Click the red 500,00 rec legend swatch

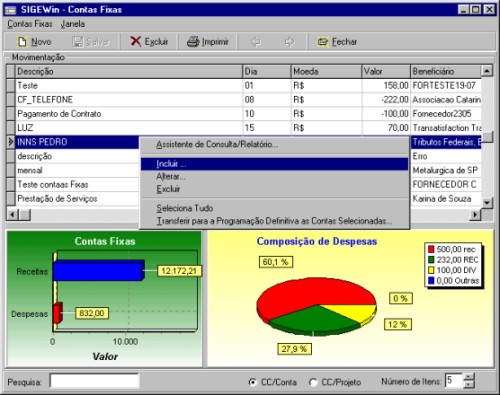click(x=431, y=249)
